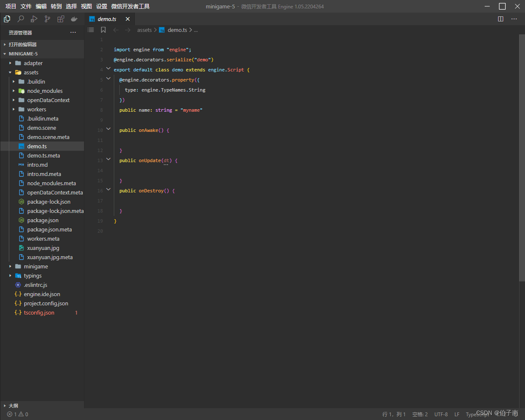Click the TypeScript file icon beside demo.ts row
525x420 pixels.
[21, 146]
